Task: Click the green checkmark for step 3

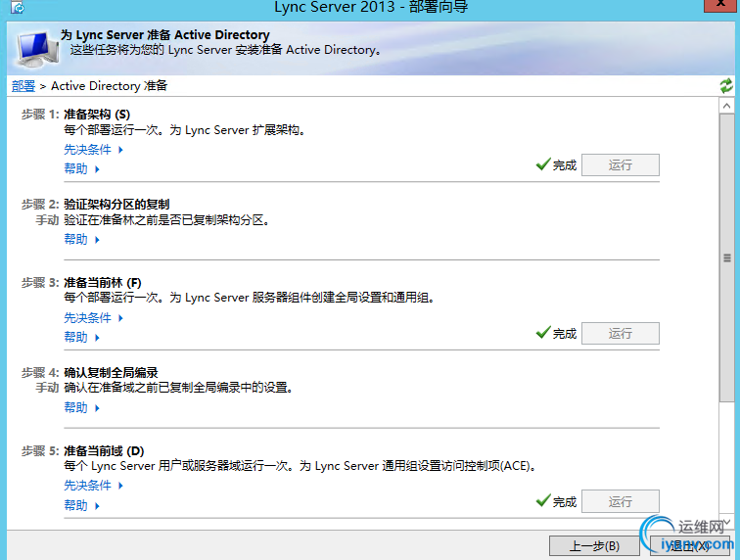Action: click(543, 333)
